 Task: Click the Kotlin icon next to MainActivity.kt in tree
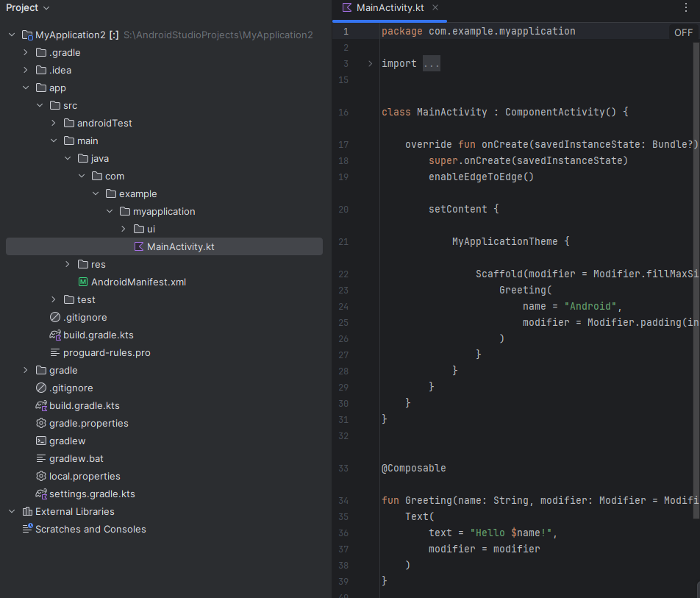coord(139,247)
